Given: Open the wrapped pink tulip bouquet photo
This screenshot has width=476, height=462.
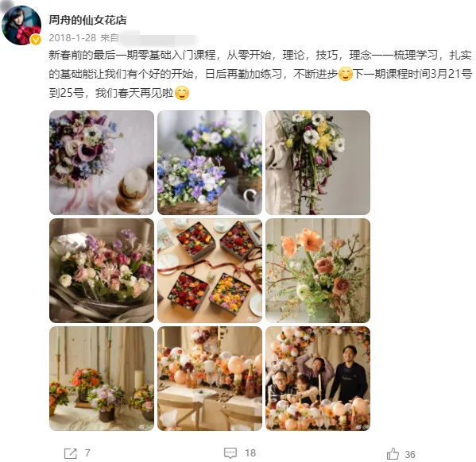Looking at the screenshot, I should (102, 271).
